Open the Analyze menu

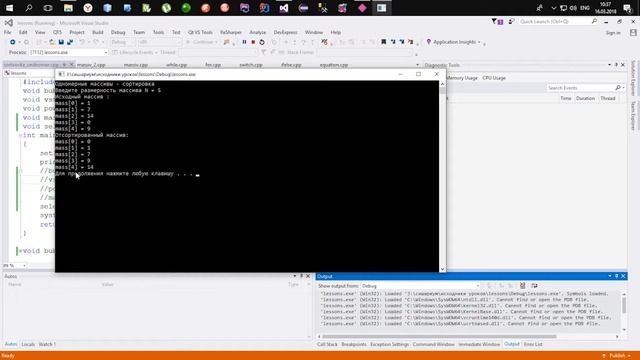(258, 32)
